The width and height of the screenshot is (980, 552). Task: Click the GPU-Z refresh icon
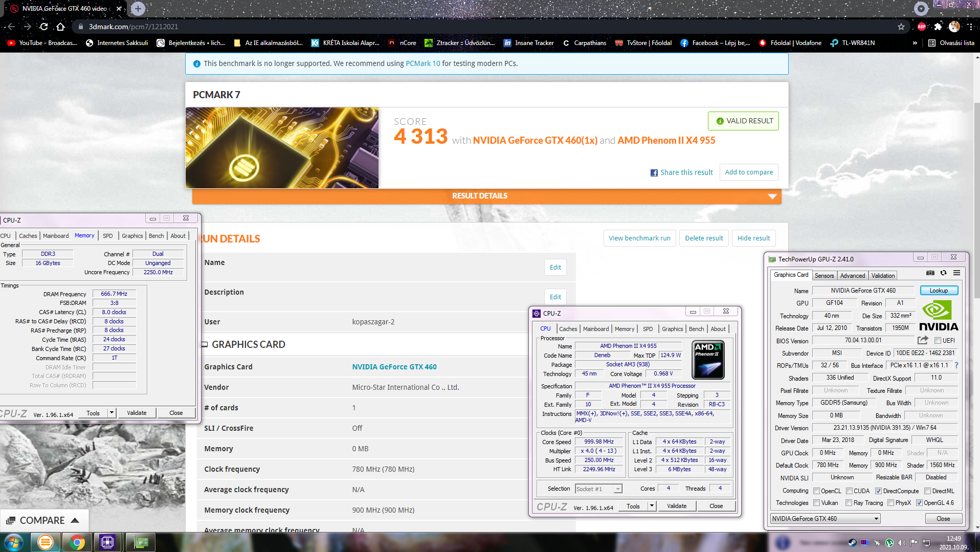point(943,273)
